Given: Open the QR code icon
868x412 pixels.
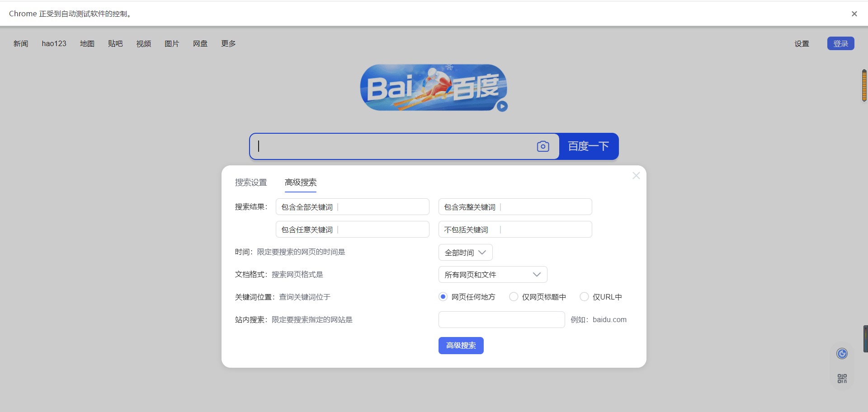Looking at the screenshot, I should point(842,379).
